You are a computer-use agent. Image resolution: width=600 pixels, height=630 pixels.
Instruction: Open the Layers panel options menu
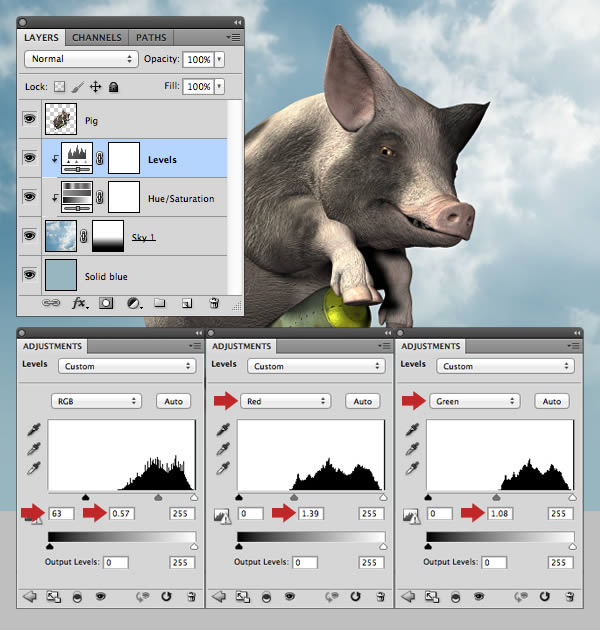(233, 37)
